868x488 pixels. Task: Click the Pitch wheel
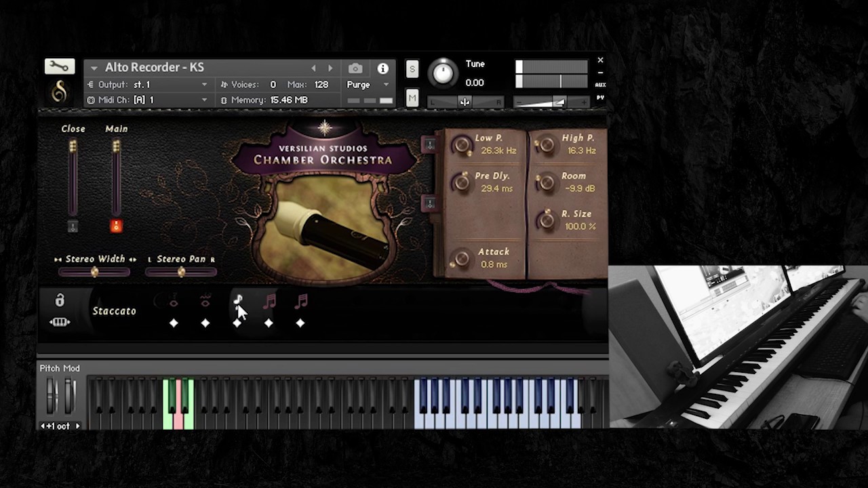pos(51,396)
